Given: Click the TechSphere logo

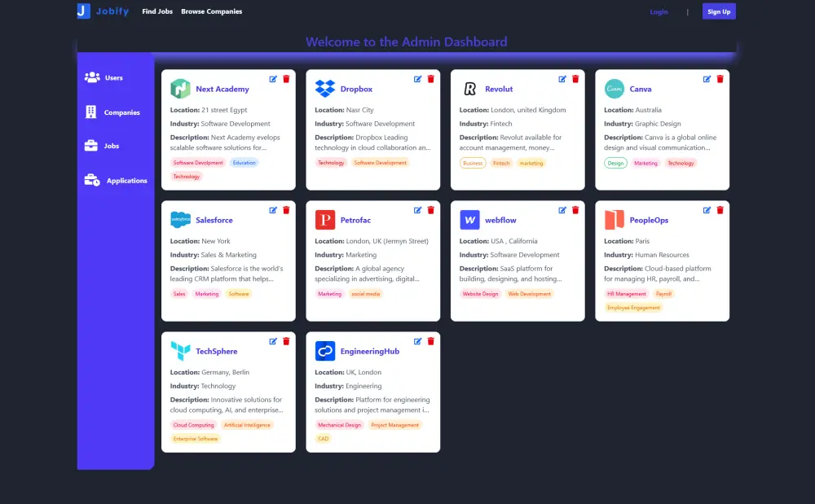Looking at the screenshot, I should click(x=180, y=351).
